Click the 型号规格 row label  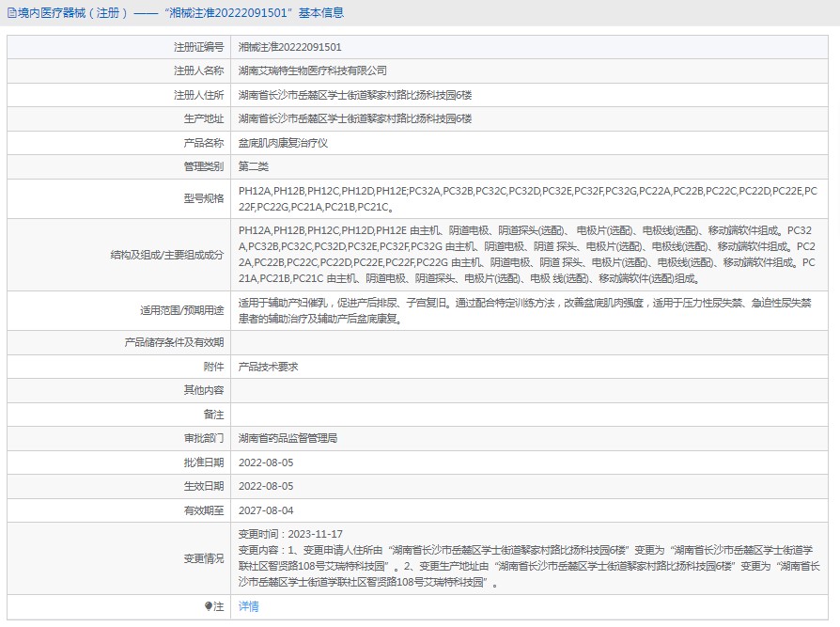(x=204, y=199)
